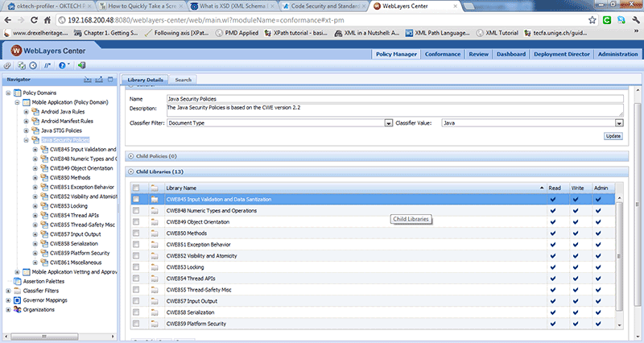
Task: Click the Policy Domains tree icon
Action: click(x=17, y=93)
